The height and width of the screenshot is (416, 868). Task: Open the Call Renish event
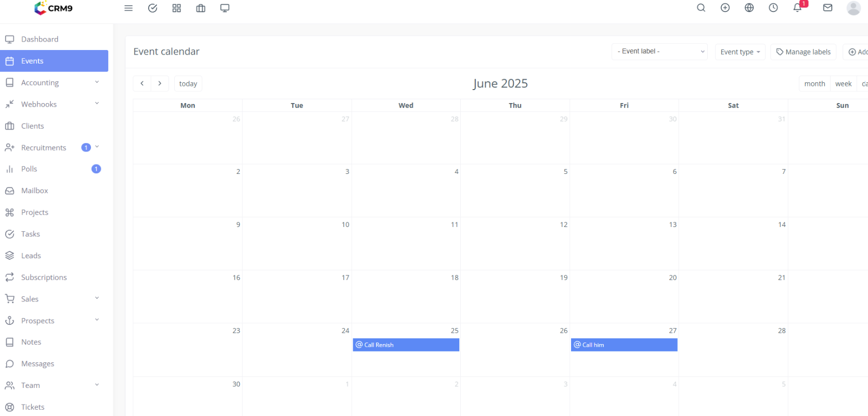point(406,345)
